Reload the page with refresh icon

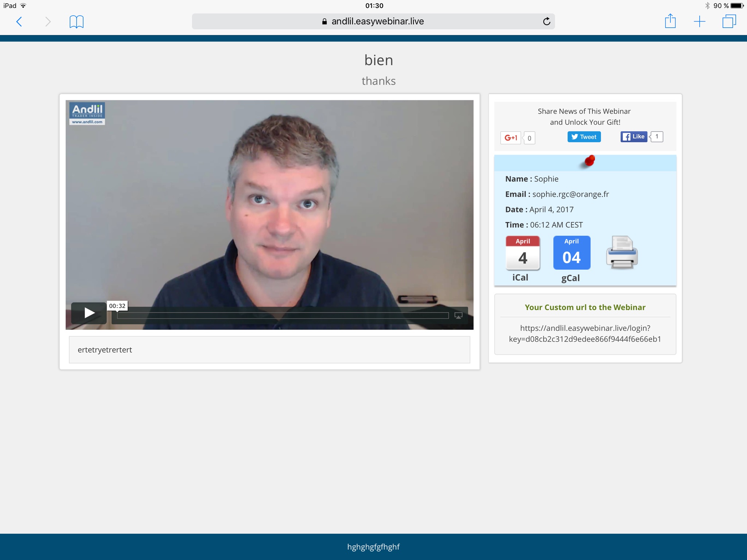click(x=546, y=22)
